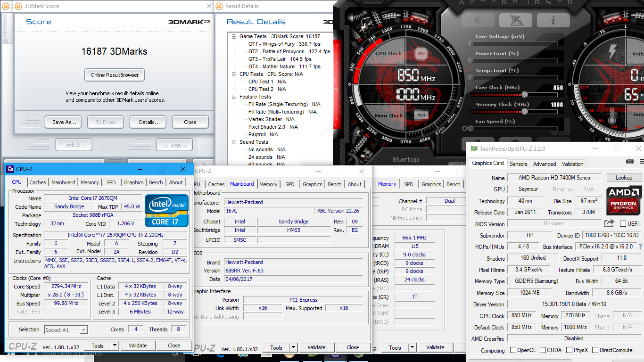Click the GPU-Z Name field showing AMD Radeon HD 7400M
Screen dimensions: 644x362
pyautogui.click(x=555, y=178)
